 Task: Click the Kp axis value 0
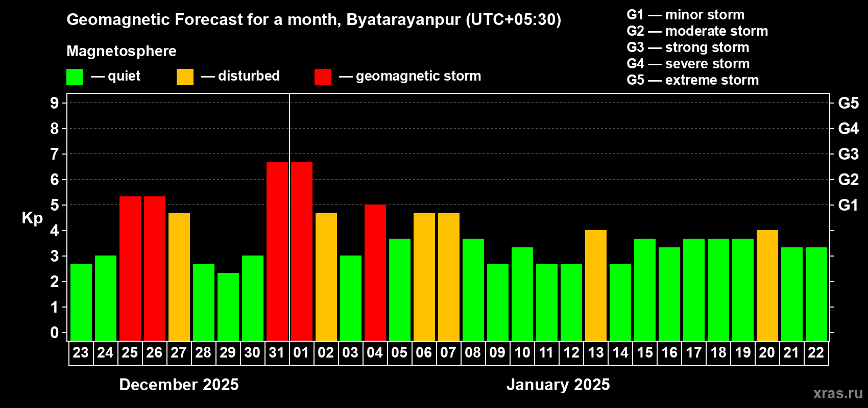click(x=55, y=333)
